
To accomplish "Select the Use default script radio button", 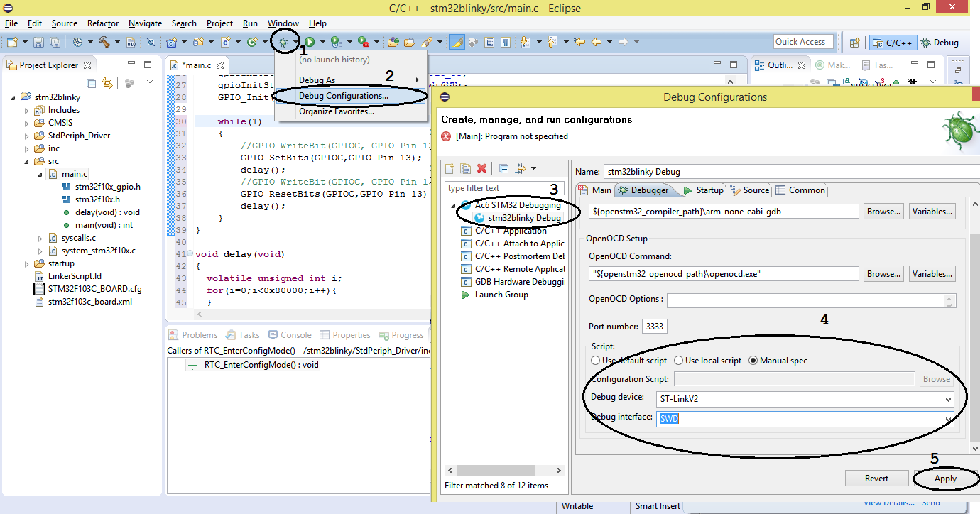I will (x=595, y=361).
